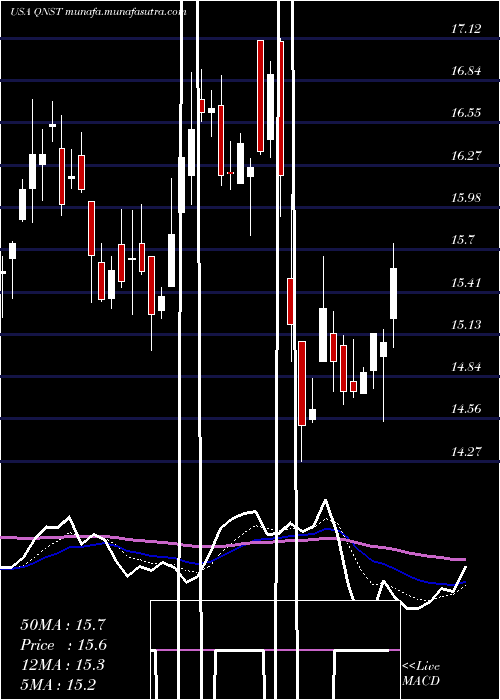Viewport: 500px width, 700px height.
Task: Click the 50MA : 15.7 legend value
Action: tap(63, 625)
